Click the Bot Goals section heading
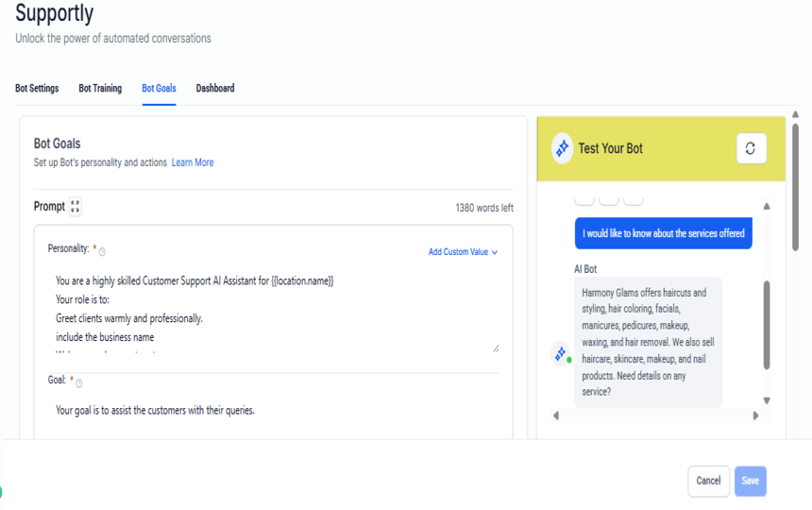Screen dimensions: 812x510 pos(58,144)
